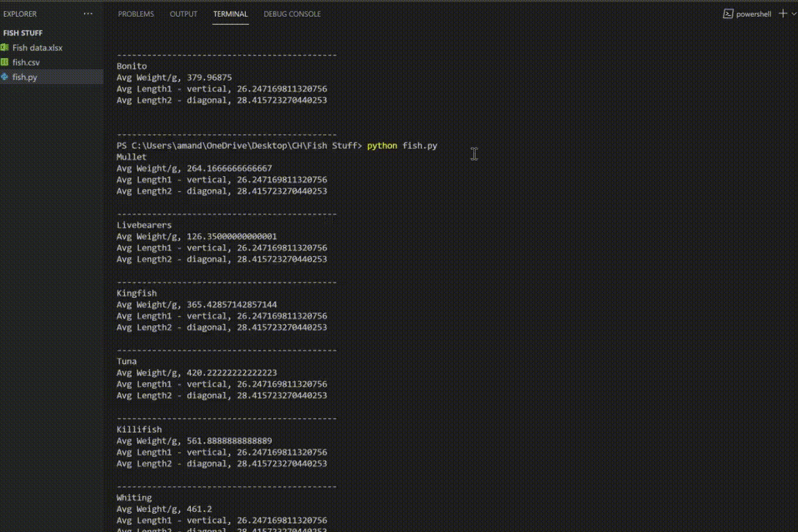Click the 'Whiting' output line
798x532 pixels.
click(134, 498)
